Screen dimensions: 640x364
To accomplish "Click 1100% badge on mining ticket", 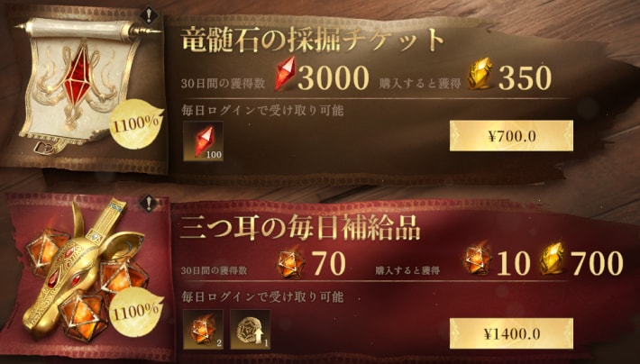I will [136, 124].
